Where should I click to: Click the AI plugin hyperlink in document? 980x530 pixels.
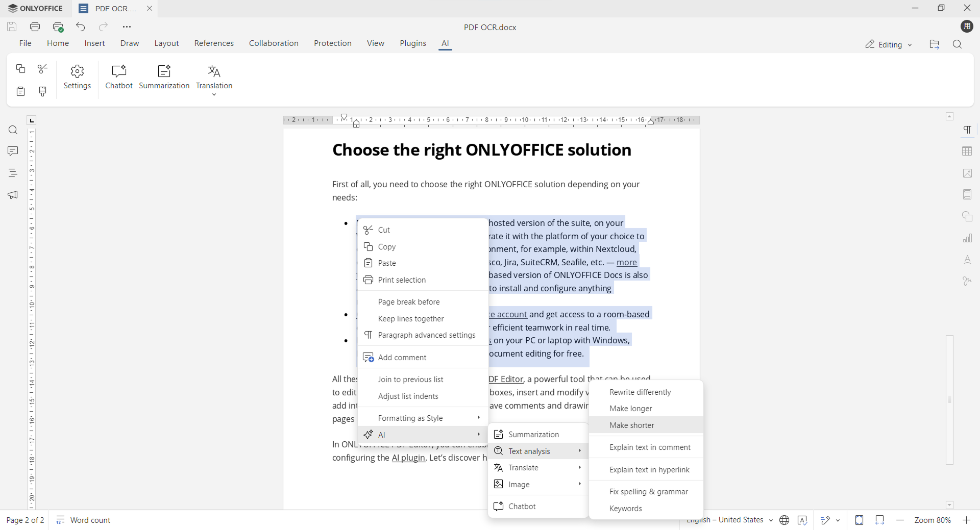[408, 458]
